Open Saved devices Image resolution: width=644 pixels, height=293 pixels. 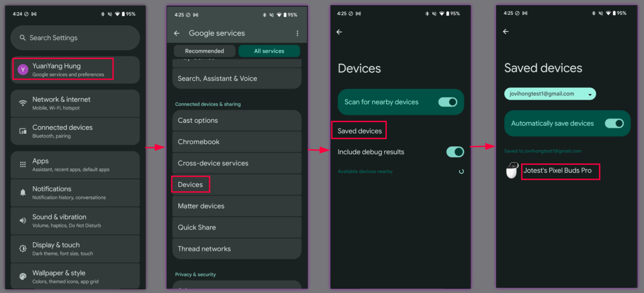[x=359, y=130]
